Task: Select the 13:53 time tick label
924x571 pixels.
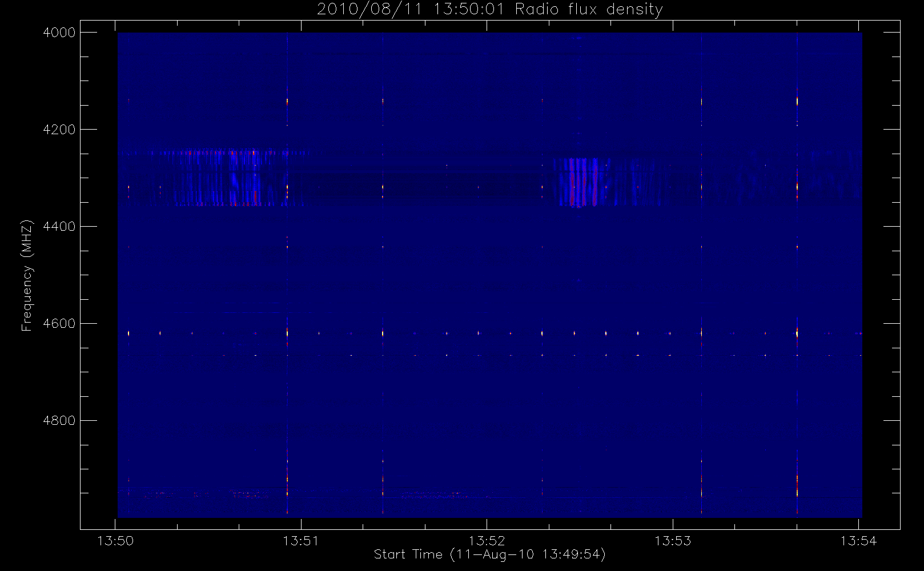Action: (x=673, y=541)
